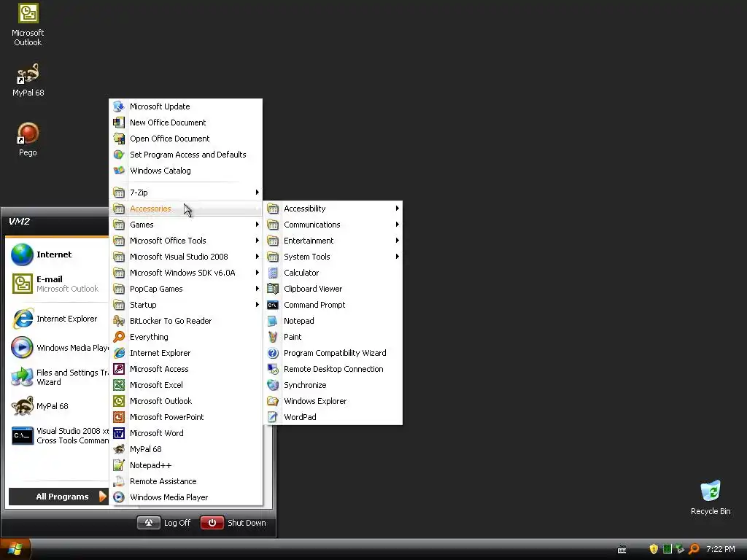Click the Microsoft Excel icon

point(119,385)
